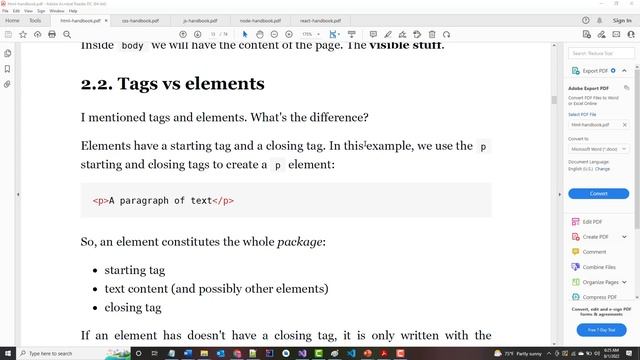Open the Convert To Microsoft Word dropdown
This screenshot has height=360, width=640.
598,149
